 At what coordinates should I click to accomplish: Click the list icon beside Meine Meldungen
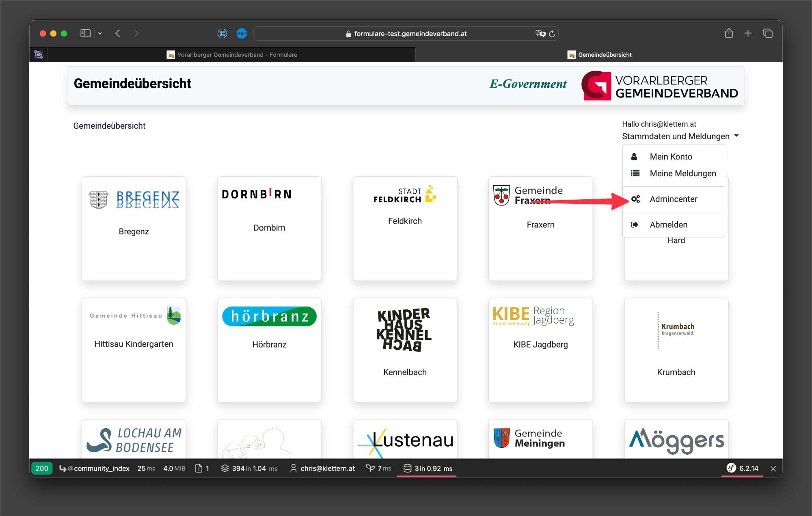(635, 173)
